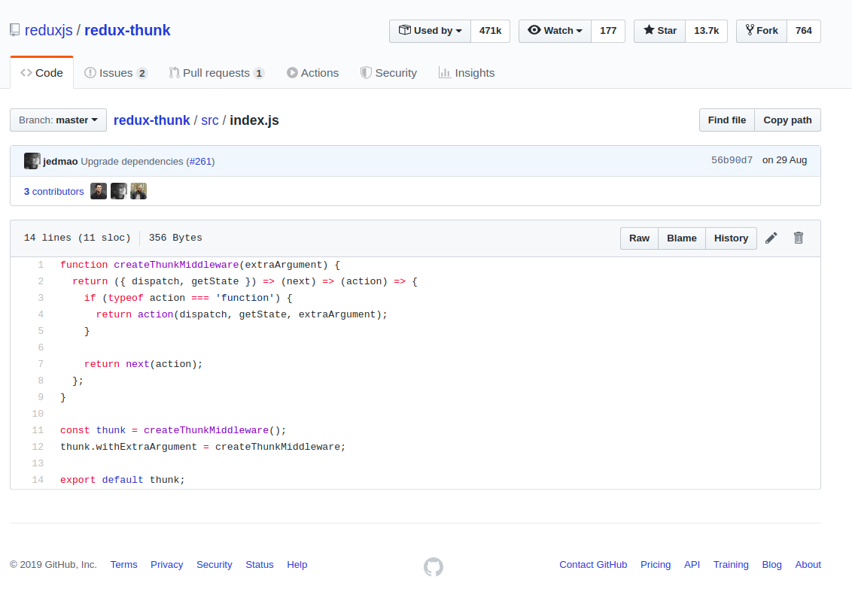Open the third contributor's avatar
Screen dimensions: 852x616
click(138, 191)
